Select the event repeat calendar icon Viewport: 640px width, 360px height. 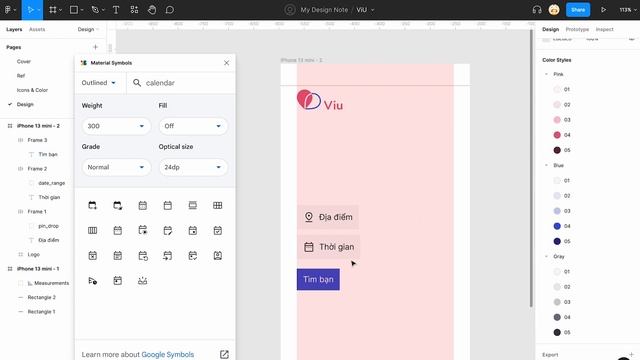tap(142, 256)
